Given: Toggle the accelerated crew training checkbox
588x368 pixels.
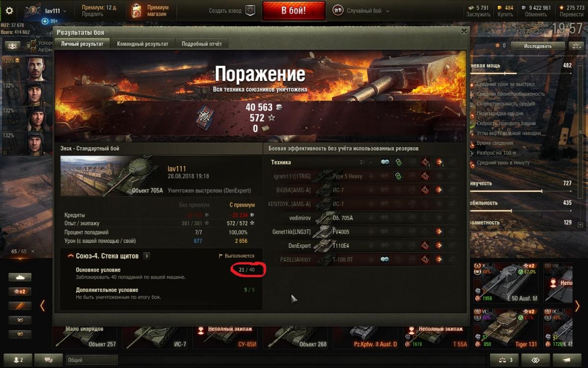Looking at the screenshot, I should click(x=34, y=43).
